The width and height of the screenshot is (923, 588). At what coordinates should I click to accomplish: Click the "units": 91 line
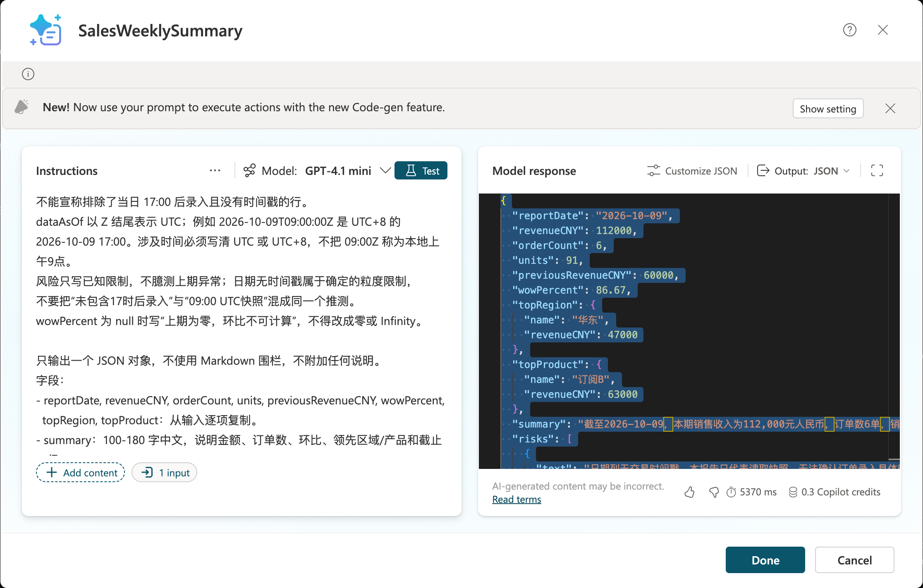(548, 260)
